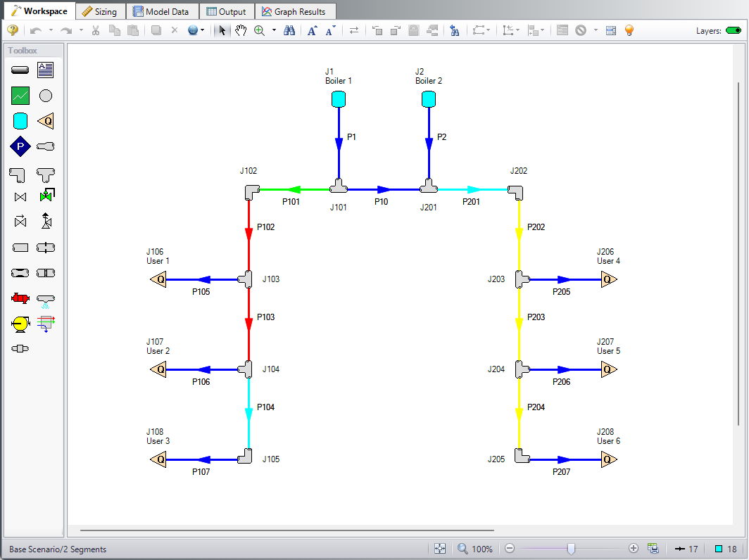The image size is (749, 560).
Task: Click the User 6 flow junction J208
Action: [x=609, y=459]
